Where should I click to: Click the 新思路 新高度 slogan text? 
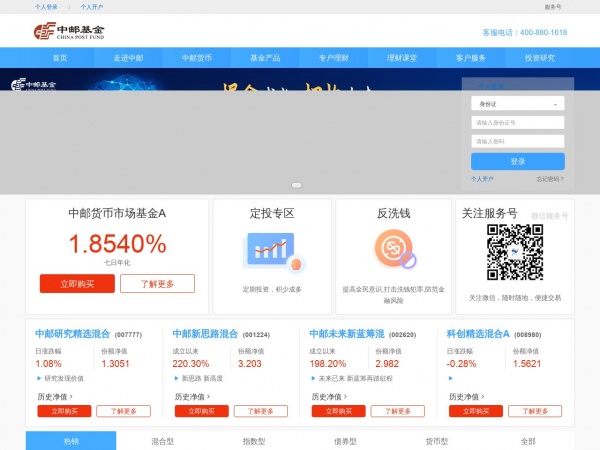coord(202,378)
